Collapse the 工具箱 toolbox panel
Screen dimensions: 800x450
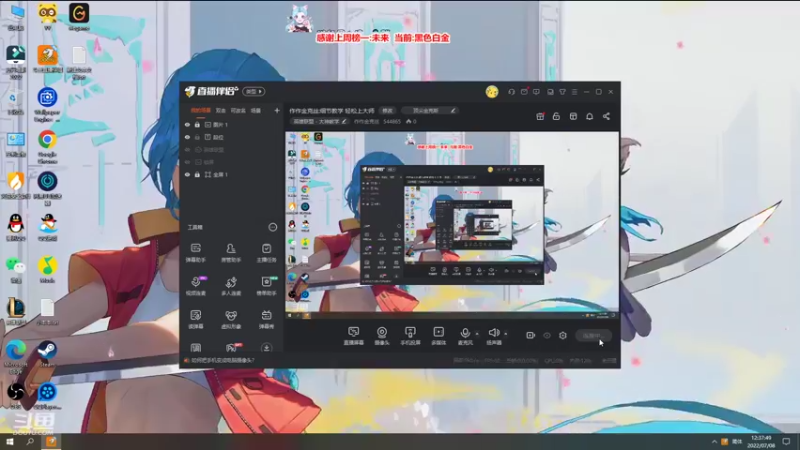click(x=272, y=227)
